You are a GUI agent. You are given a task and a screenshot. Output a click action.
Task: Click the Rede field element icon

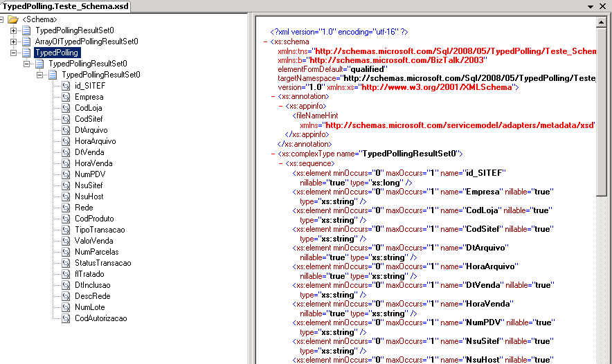coord(66,208)
